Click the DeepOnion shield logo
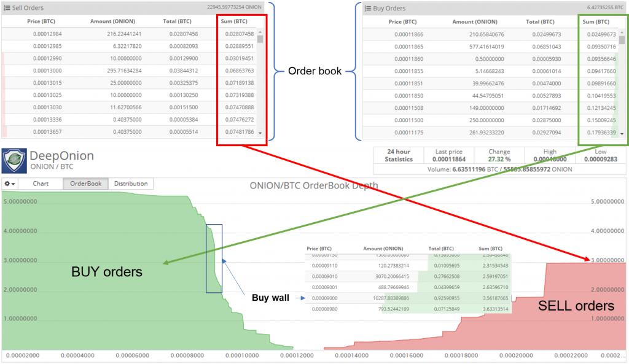Screen dimensions: 629x364 tap(14, 160)
